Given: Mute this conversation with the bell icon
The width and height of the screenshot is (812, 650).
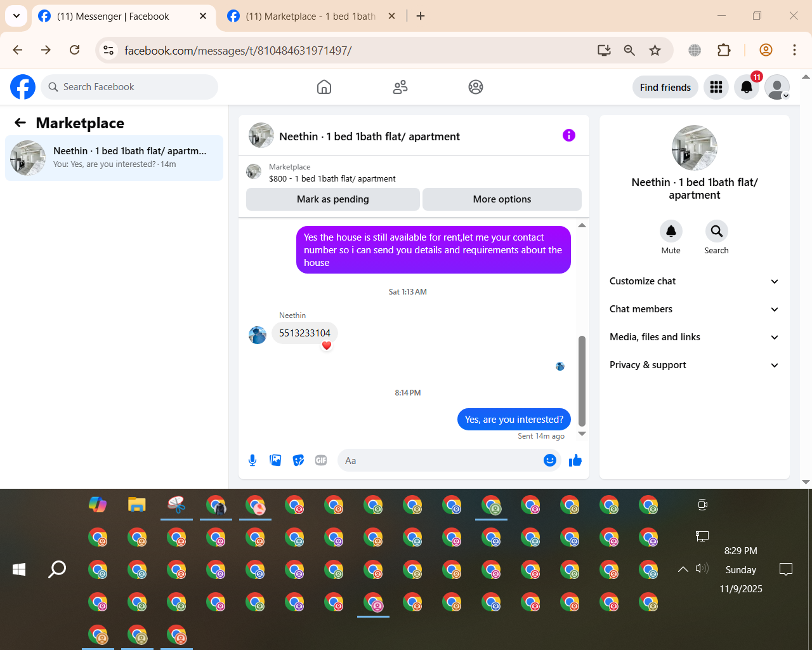Looking at the screenshot, I should [671, 231].
